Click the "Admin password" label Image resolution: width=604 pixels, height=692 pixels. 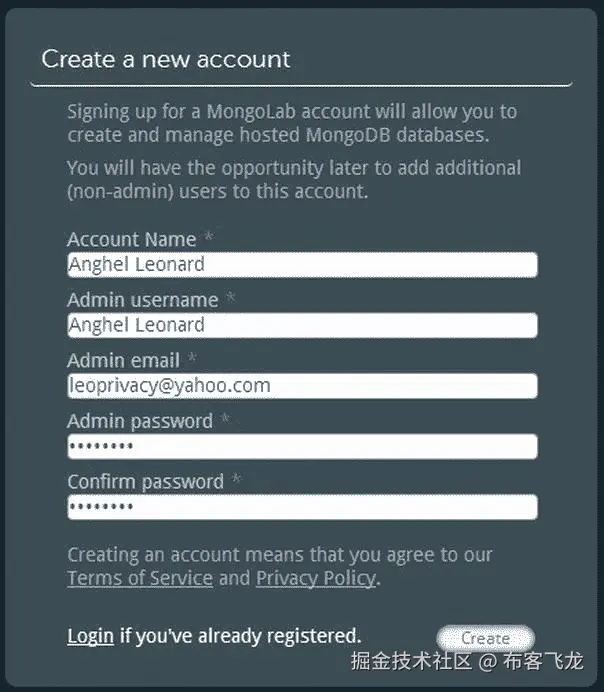point(139,421)
